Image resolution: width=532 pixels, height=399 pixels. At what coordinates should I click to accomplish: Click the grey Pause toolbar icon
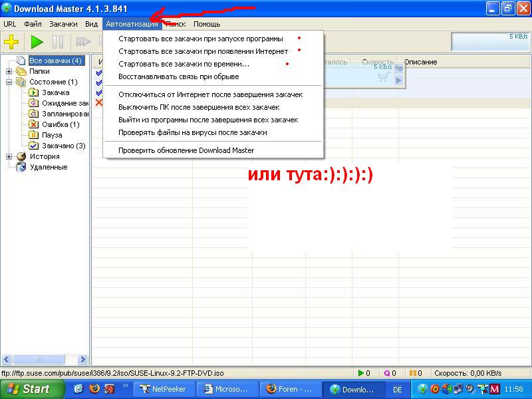[58, 42]
